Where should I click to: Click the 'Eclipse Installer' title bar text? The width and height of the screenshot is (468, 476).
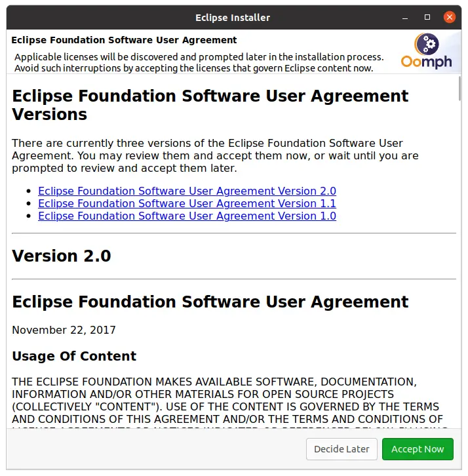pyautogui.click(x=233, y=18)
